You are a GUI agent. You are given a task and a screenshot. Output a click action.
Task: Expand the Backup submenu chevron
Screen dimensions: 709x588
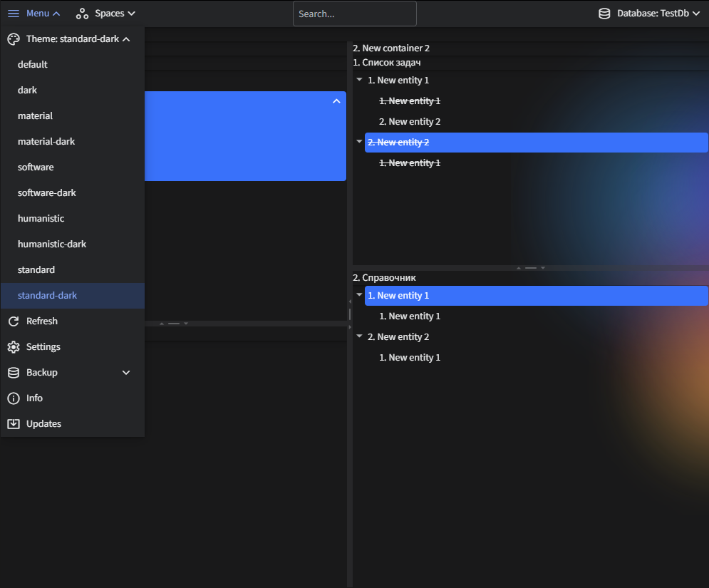[x=126, y=373]
